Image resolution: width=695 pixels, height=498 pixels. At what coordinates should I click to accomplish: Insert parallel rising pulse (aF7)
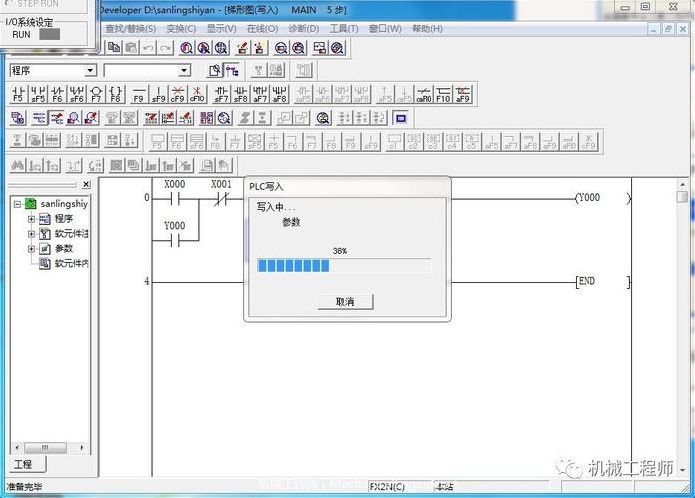click(x=260, y=94)
